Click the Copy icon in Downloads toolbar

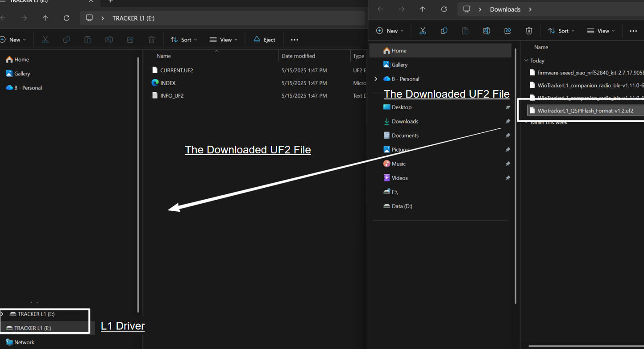(444, 31)
